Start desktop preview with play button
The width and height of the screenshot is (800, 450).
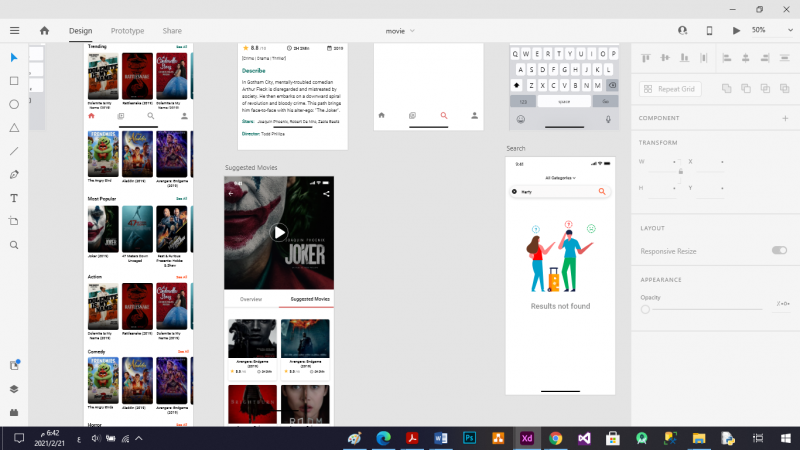coord(736,31)
